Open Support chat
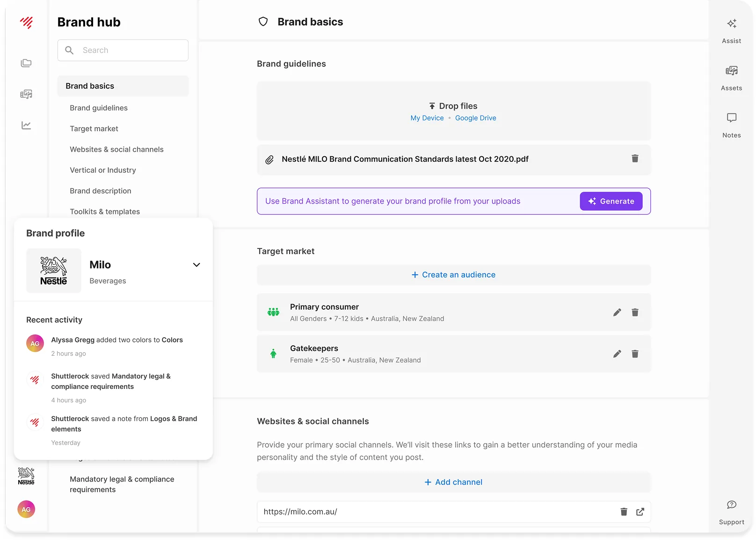Viewport: 756px width, 540px height. tap(732, 512)
